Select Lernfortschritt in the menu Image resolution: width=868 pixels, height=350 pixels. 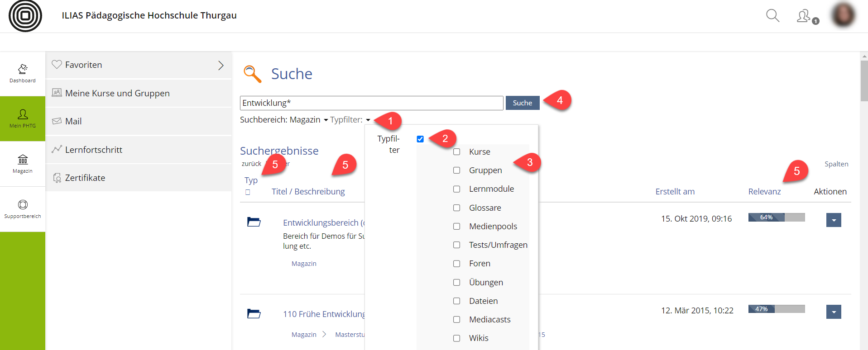click(x=94, y=150)
